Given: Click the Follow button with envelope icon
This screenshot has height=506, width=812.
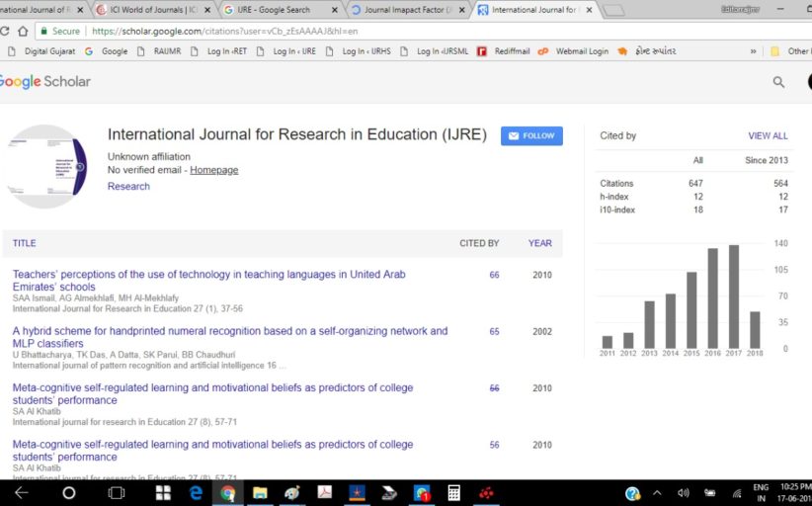Looking at the screenshot, I should [x=531, y=135].
